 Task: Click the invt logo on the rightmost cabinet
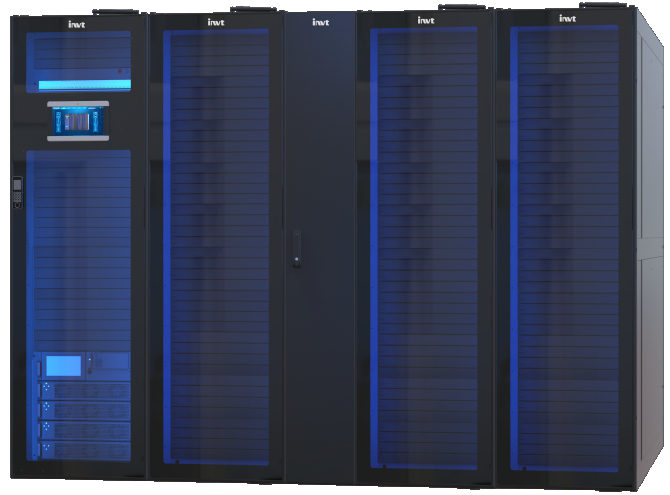click(x=567, y=17)
